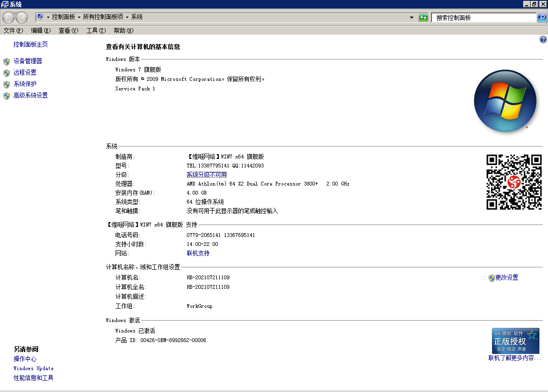Click the QR code image
548x392 pixels.
click(514, 182)
